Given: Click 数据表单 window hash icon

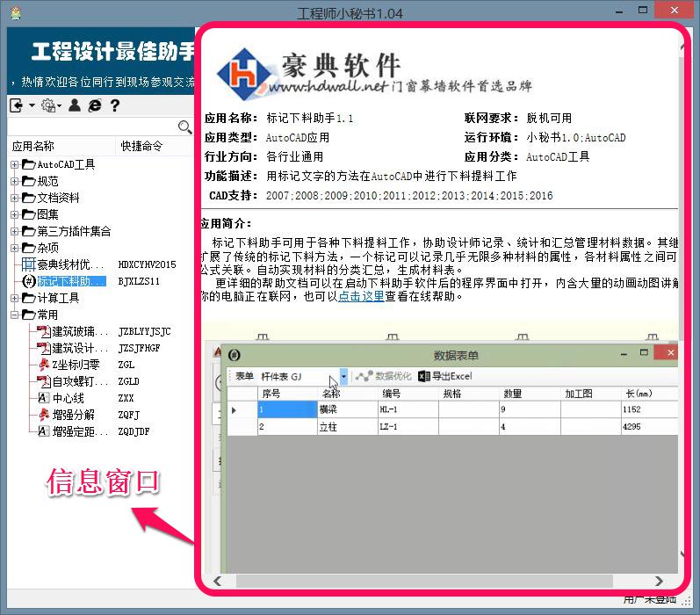Looking at the screenshot, I should tap(235, 355).
